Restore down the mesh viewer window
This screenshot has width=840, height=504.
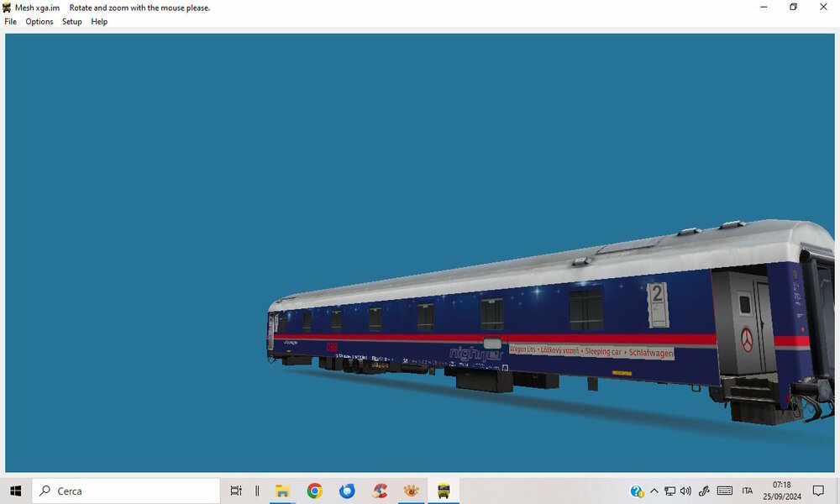point(794,7)
